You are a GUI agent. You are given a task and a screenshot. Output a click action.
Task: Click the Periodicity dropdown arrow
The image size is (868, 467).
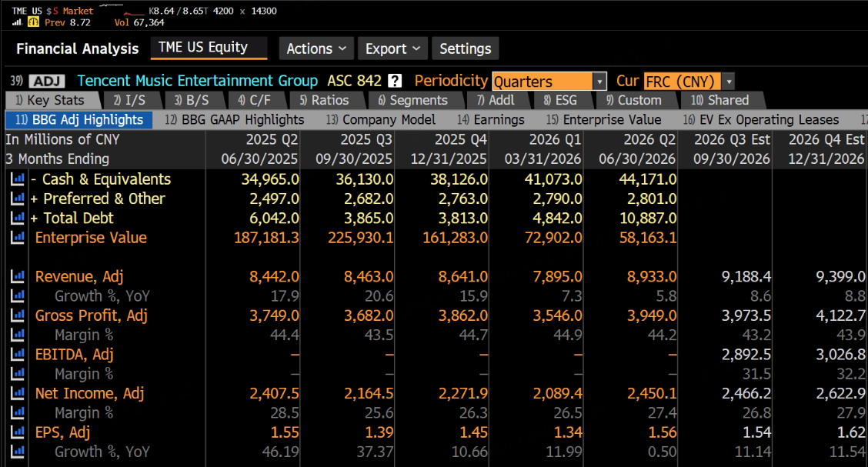599,82
